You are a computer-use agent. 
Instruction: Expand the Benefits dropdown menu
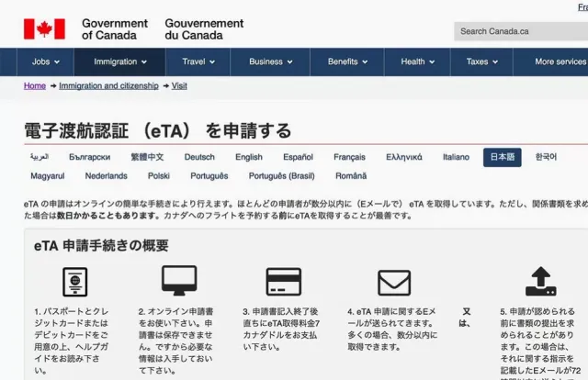point(347,61)
